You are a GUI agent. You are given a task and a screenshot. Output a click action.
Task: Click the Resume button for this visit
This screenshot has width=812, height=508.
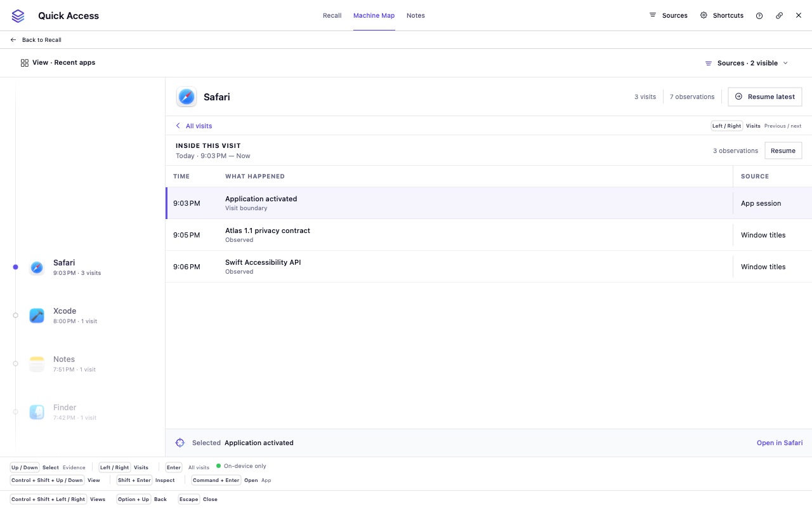pyautogui.click(x=783, y=150)
